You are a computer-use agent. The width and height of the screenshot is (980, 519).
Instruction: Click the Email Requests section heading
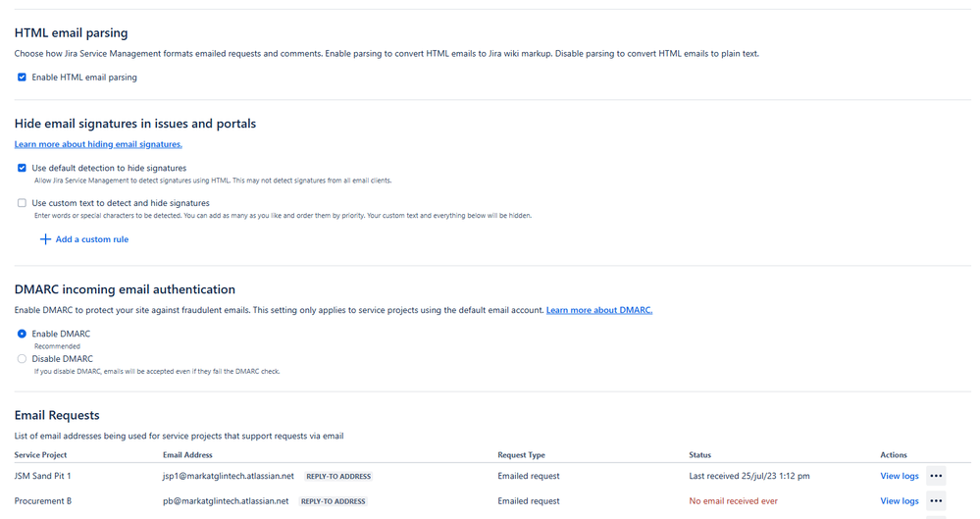coord(57,415)
